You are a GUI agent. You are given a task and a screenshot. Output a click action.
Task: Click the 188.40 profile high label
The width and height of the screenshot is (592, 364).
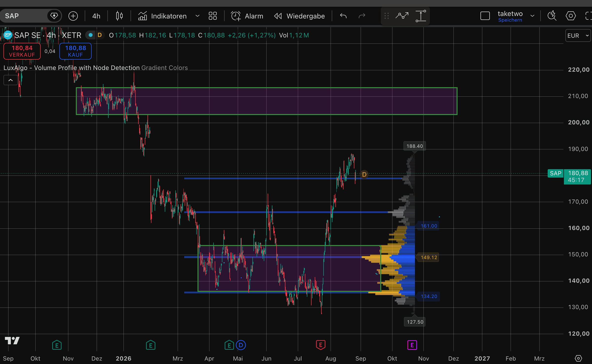(415, 146)
